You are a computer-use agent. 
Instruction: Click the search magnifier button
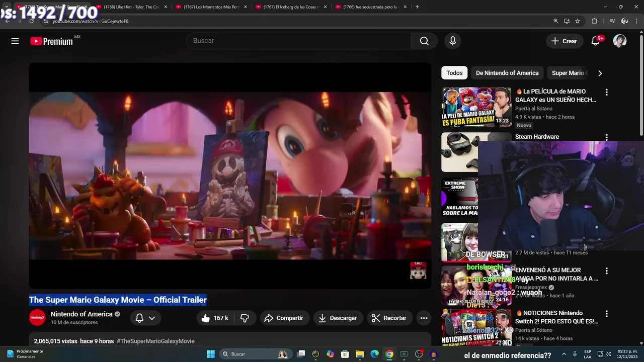click(424, 41)
